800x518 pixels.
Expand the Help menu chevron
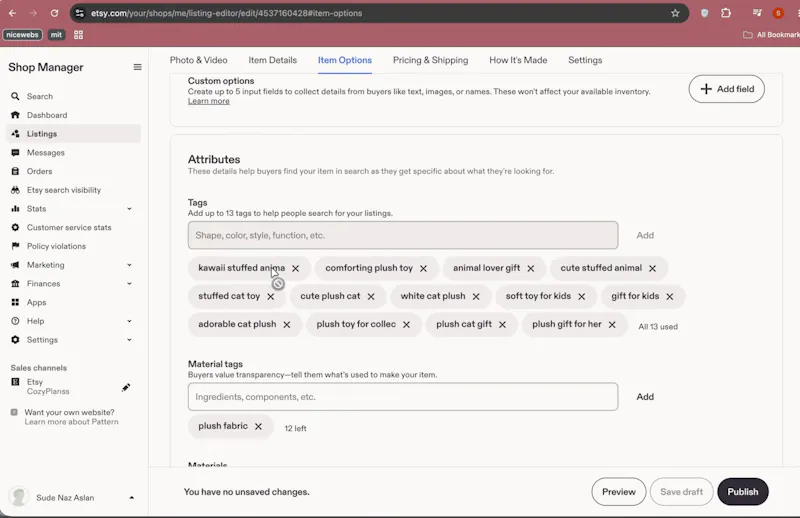[x=129, y=321]
